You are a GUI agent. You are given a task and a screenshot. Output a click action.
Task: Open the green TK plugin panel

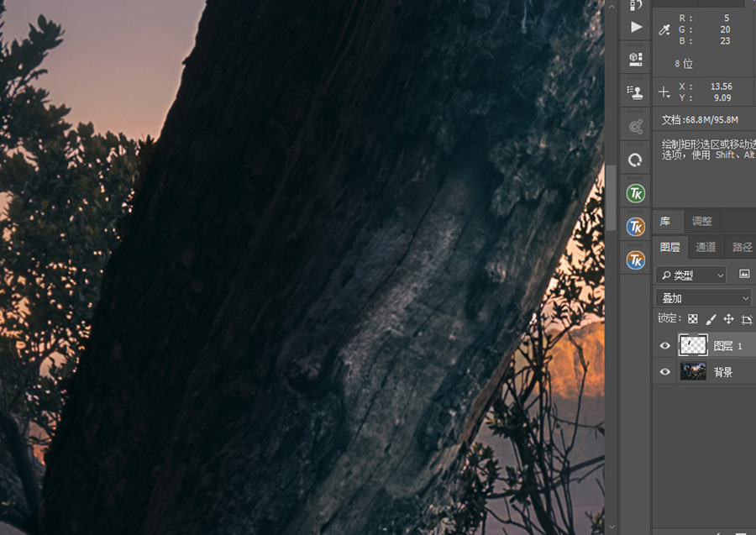[636, 194]
